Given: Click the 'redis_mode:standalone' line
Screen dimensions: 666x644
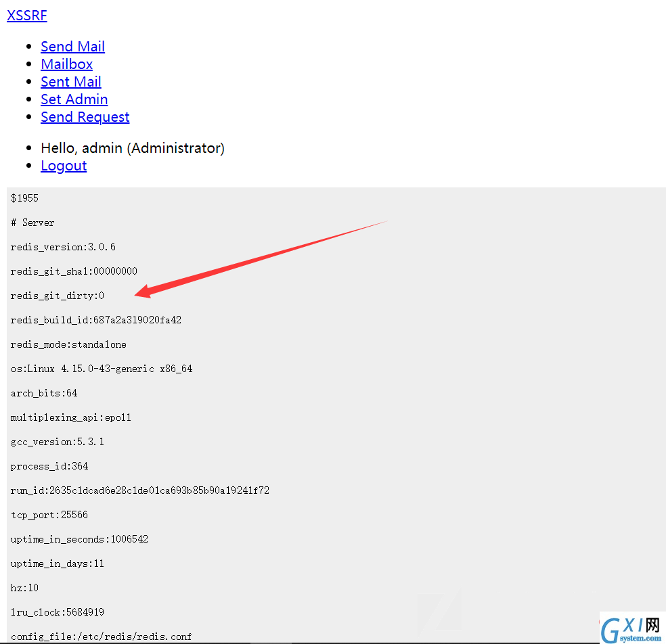Looking at the screenshot, I should click(x=68, y=344).
